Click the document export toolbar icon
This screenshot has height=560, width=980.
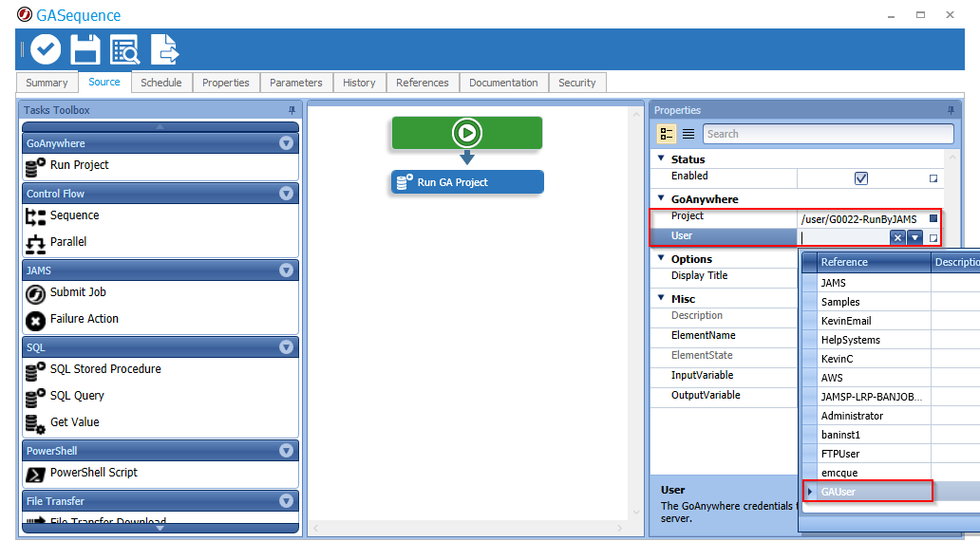(164, 49)
